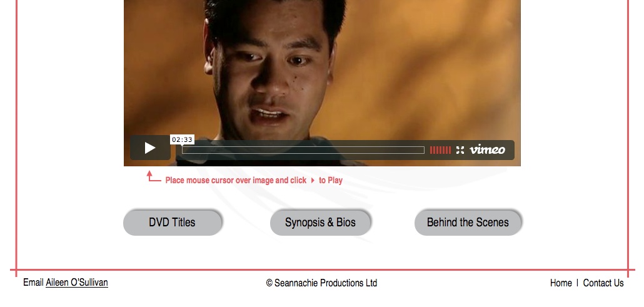The height and width of the screenshot is (307, 644).
Task: Play the Vimeo video
Action: click(150, 148)
